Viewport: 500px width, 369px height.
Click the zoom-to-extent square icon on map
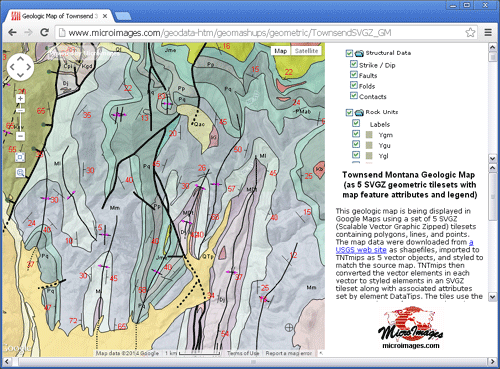pos(20,157)
